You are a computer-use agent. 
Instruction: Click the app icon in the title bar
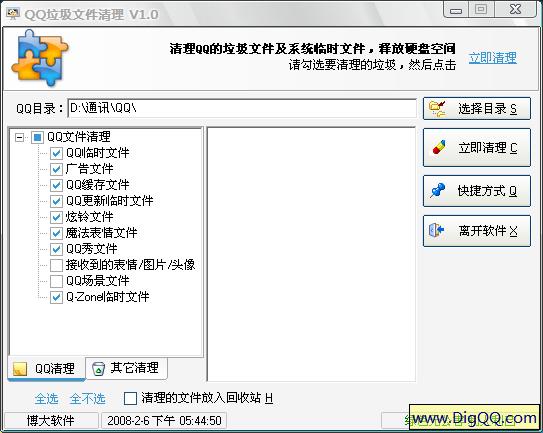(13, 13)
